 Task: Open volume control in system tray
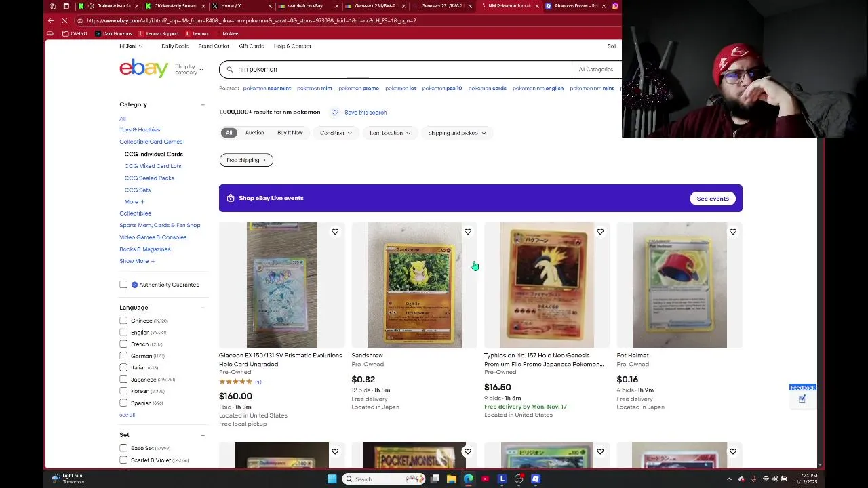pyautogui.click(x=775, y=479)
